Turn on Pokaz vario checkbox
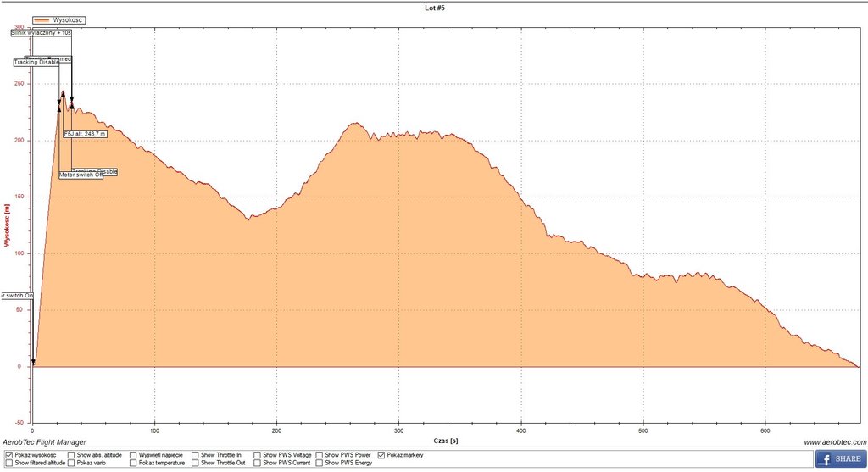 click(71, 464)
